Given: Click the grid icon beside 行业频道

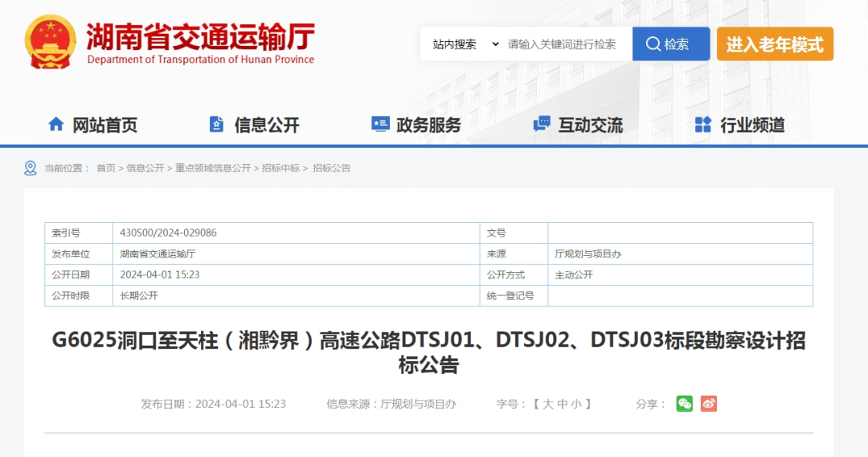Looking at the screenshot, I should pos(703,125).
